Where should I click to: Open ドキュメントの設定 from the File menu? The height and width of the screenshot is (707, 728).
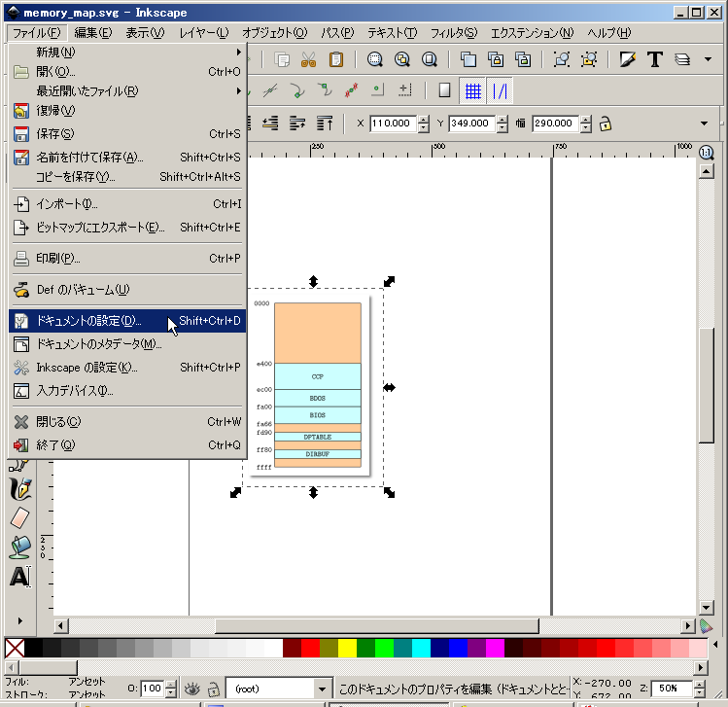(x=127, y=321)
